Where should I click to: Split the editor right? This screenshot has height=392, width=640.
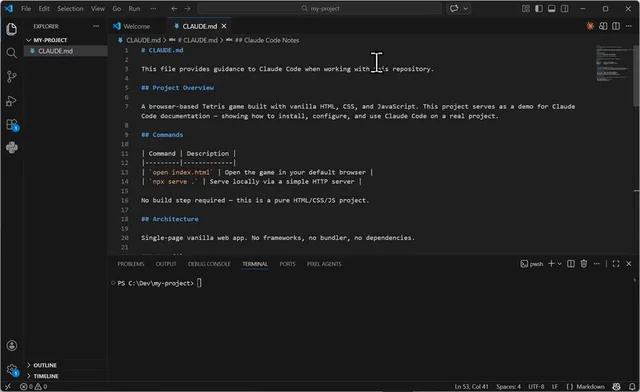point(616,26)
